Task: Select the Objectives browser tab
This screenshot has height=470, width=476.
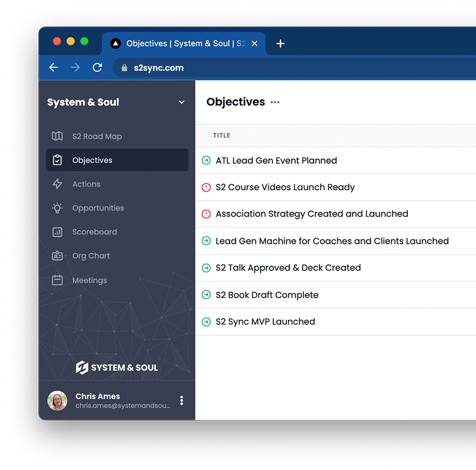Action: point(184,44)
